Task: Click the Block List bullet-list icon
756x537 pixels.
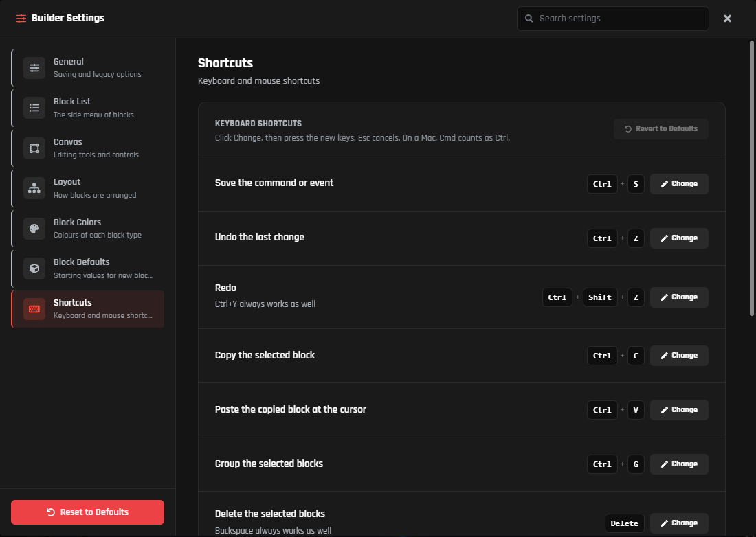Action: [34, 108]
